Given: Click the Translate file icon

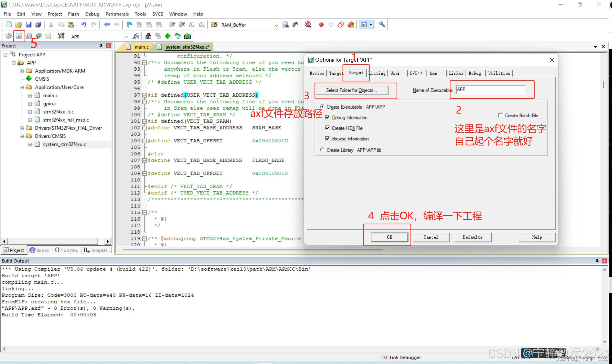Looking at the screenshot, I should 9,36.
